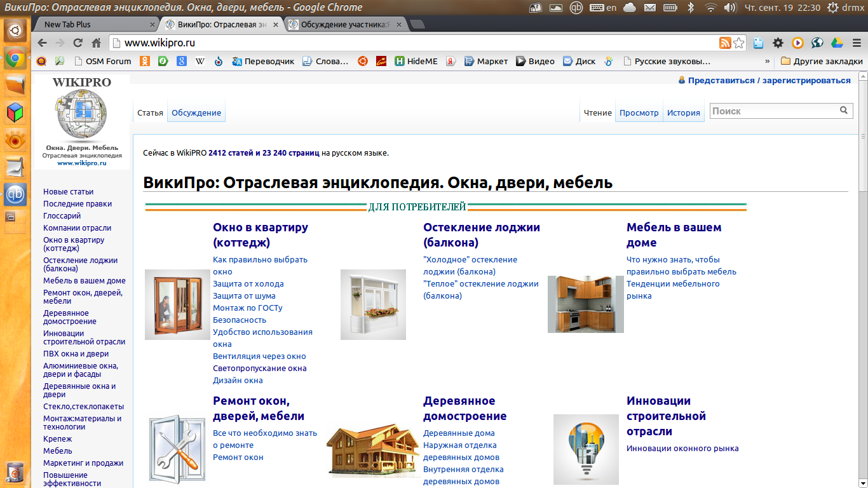The height and width of the screenshot is (488, 868).
Task: Select the Чтение tab
Action: pos(597,112)
